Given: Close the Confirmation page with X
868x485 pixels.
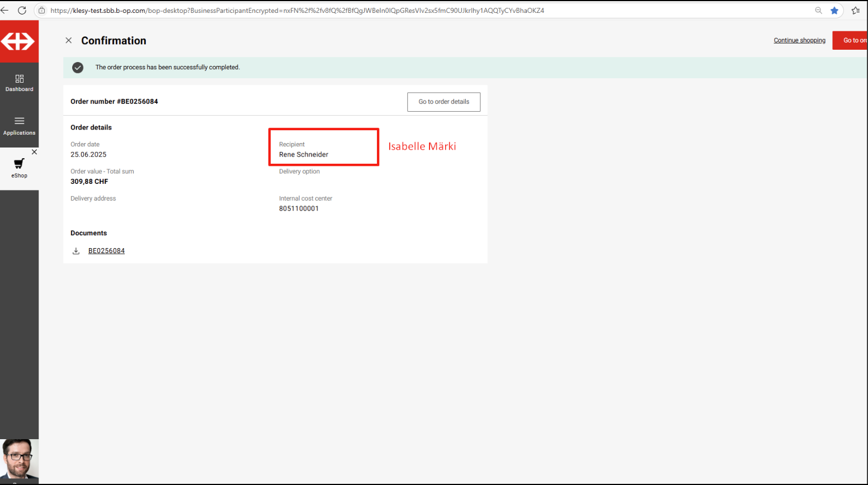Looking at the screenshot, I should pos(69,40).
